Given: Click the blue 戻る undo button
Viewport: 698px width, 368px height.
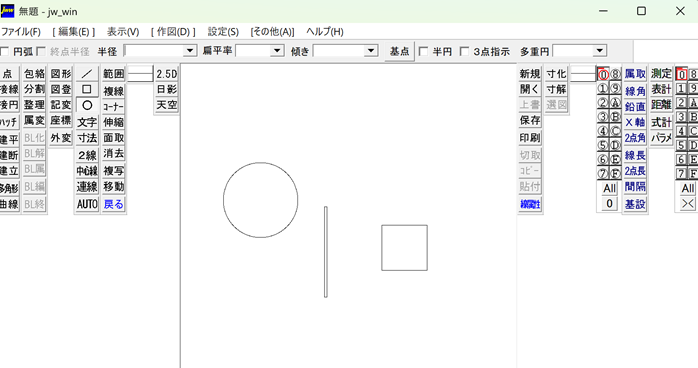Looking at the screenshot, I should pos(114,204).
